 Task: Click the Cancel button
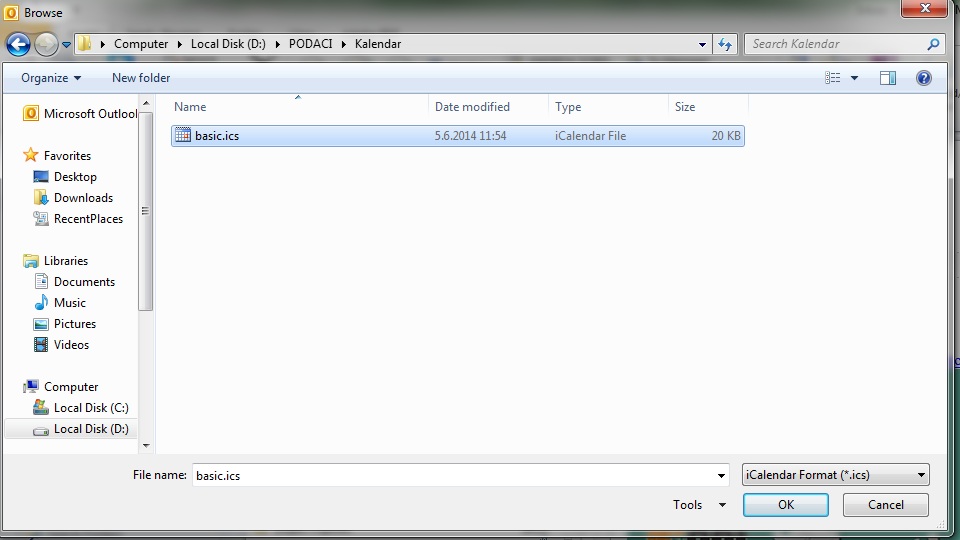coord(885,505)
